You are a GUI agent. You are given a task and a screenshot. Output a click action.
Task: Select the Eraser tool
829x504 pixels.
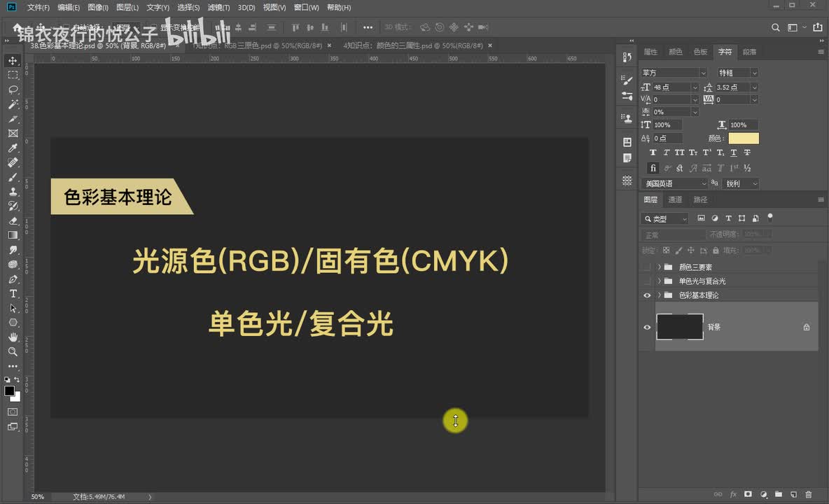point(13,220)
